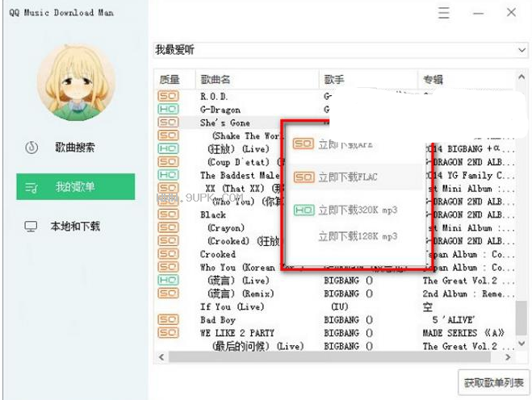The image size is (532, 400).
Task: Click the monitor icon beside 本地和下载
Action: (31, 227)
